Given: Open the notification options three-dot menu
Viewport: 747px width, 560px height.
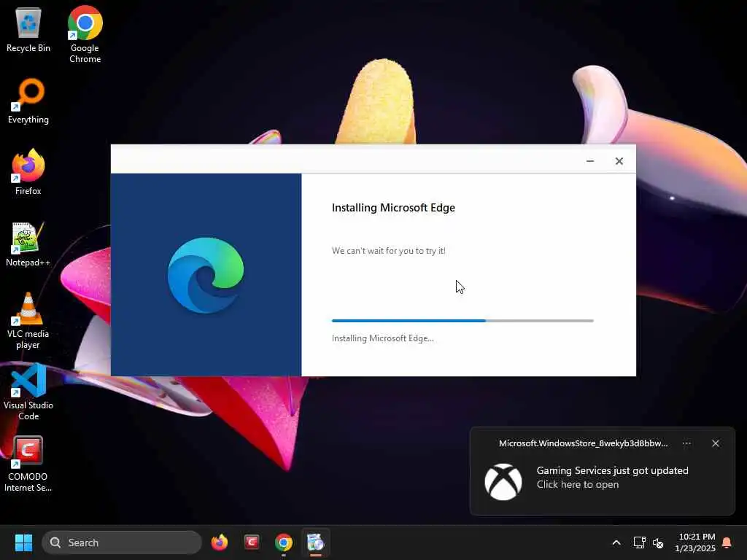Looking at the screenshot, I should click(x=686, y=443).
